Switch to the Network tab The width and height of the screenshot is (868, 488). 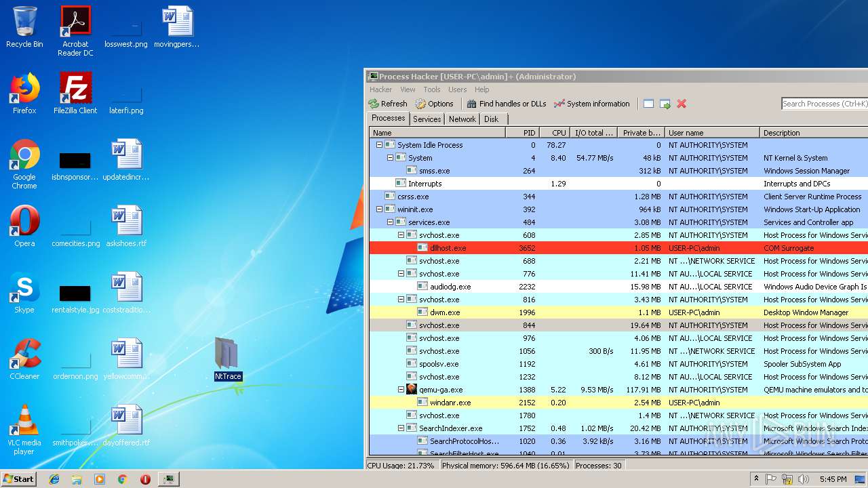[x=462, y=119]
